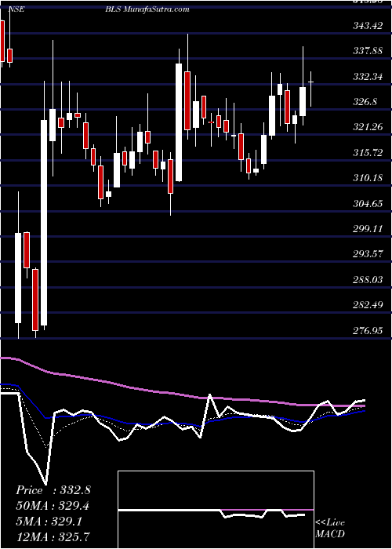
Task: Click the Price : 332.8 readout
Action: tap(53, 490)
